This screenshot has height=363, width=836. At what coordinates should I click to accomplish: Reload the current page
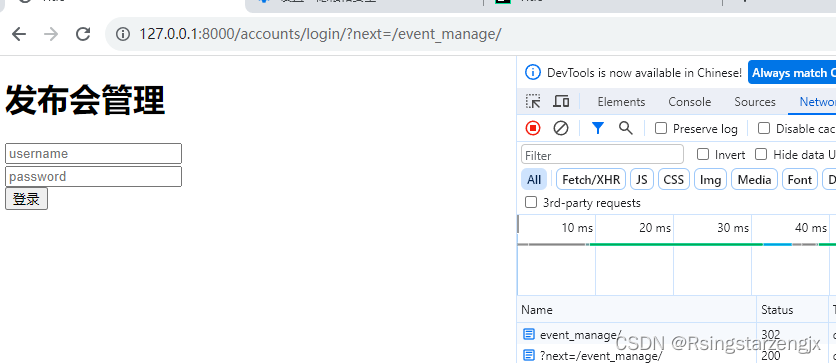point(83,35)
